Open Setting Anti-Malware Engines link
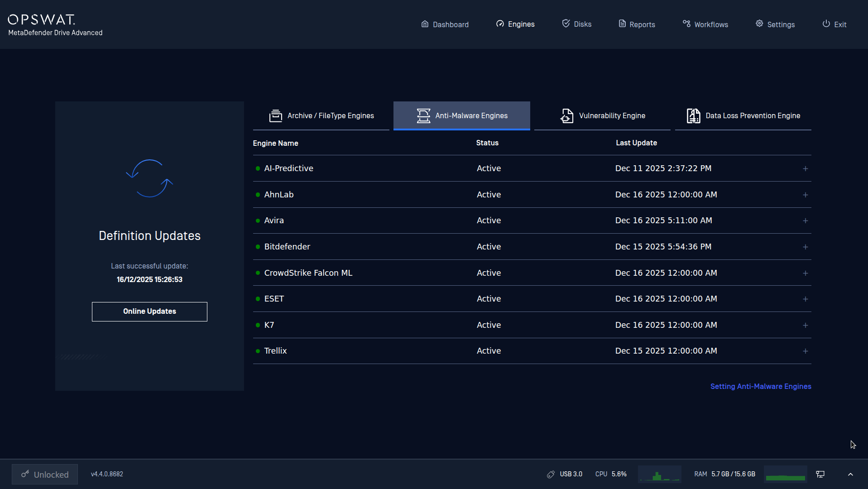 tap(760, 386)
